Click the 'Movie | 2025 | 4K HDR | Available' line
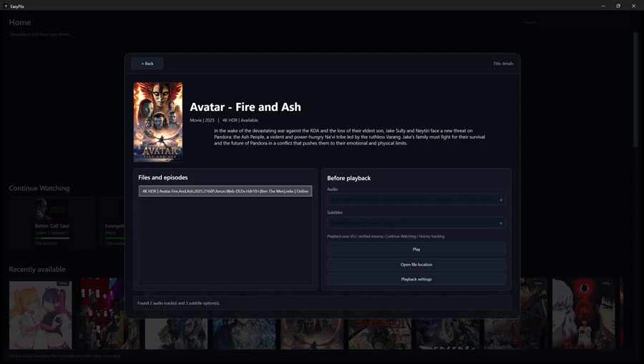644x364 pixels. 224,120
